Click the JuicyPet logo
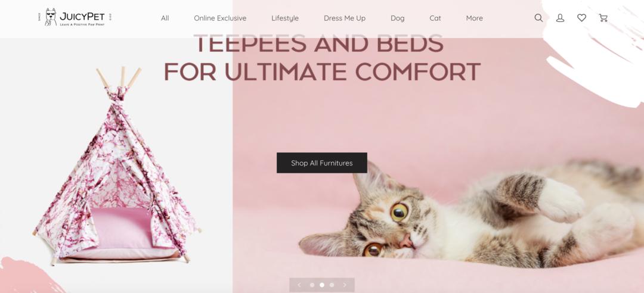The width and height of the screenshot is (644, 293). [75, 17]
